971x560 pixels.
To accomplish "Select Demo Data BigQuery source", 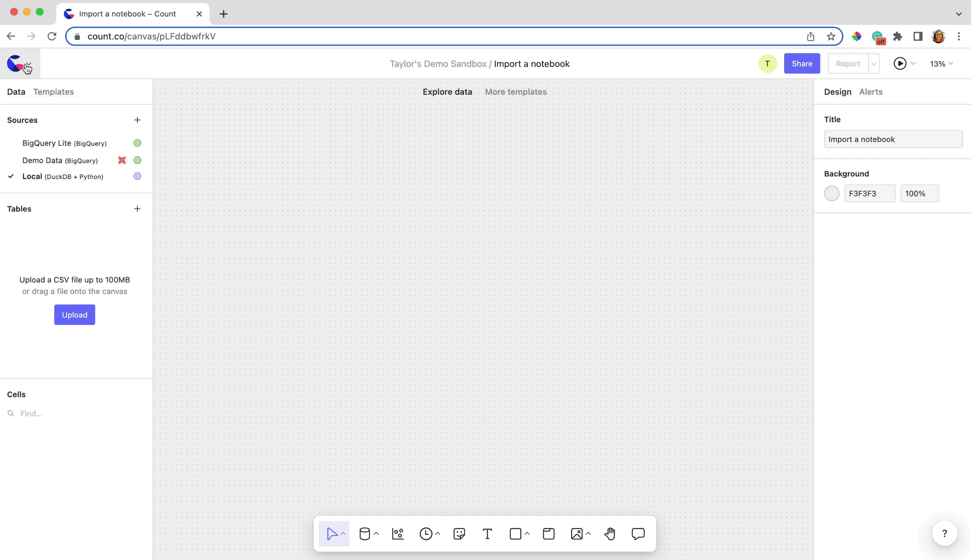I will [x=60, y=160].
